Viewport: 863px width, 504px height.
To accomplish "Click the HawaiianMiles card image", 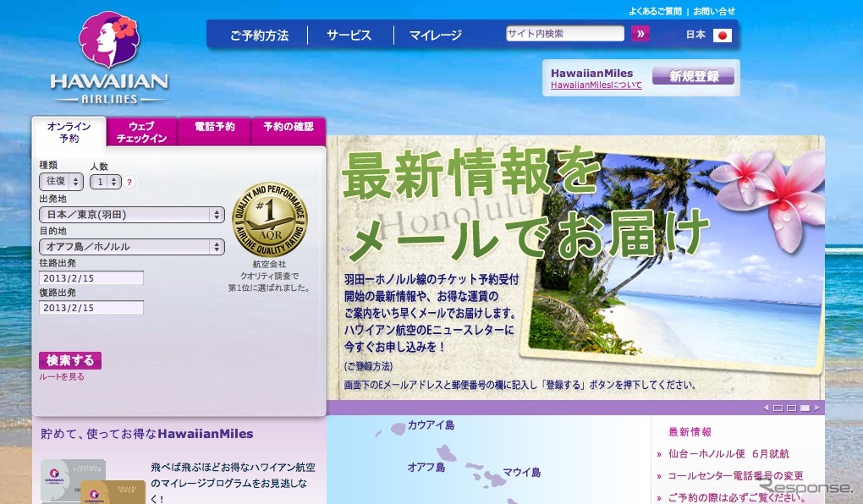I will [x=92, y=481].
